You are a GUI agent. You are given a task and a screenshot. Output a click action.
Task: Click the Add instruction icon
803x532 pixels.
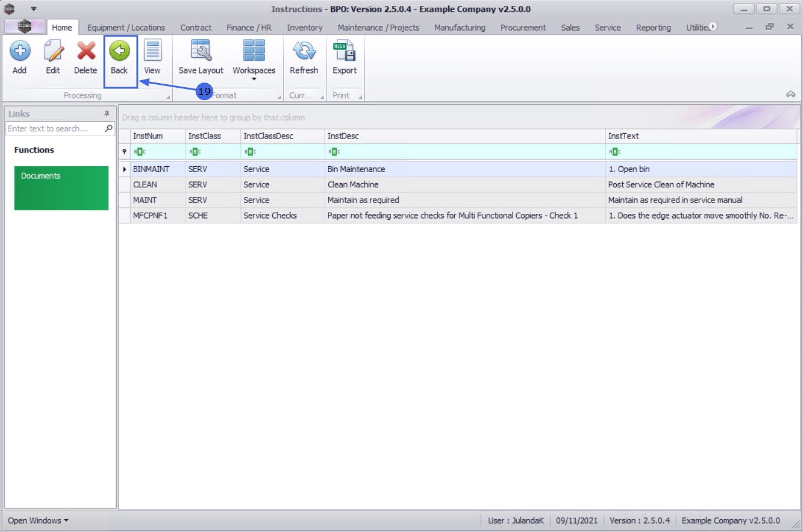coord(19,51)
